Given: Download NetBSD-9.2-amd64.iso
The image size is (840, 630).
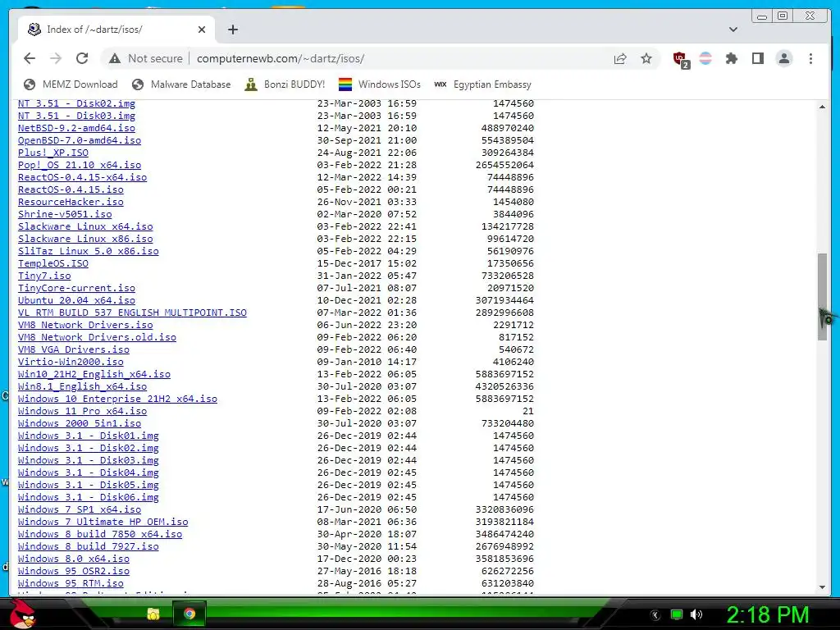Looking at the screenshot, I should 76,128.
